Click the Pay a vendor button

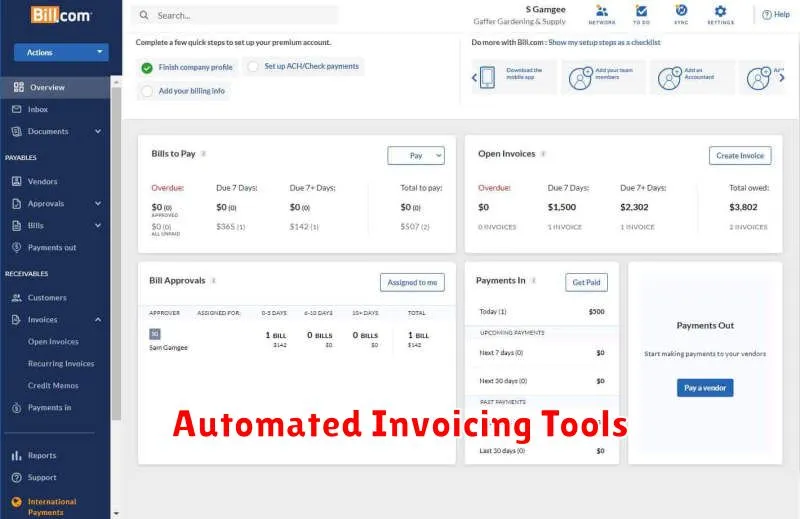705,388
